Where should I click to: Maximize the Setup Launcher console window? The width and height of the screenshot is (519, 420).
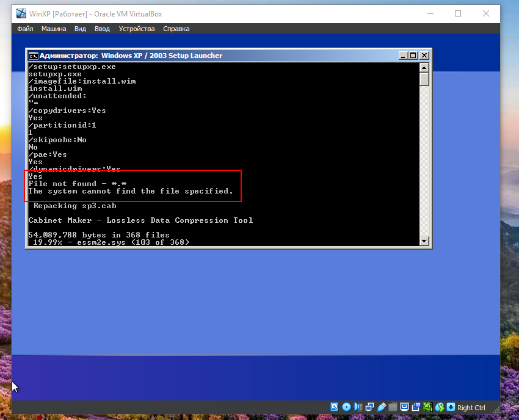(413, 56)
